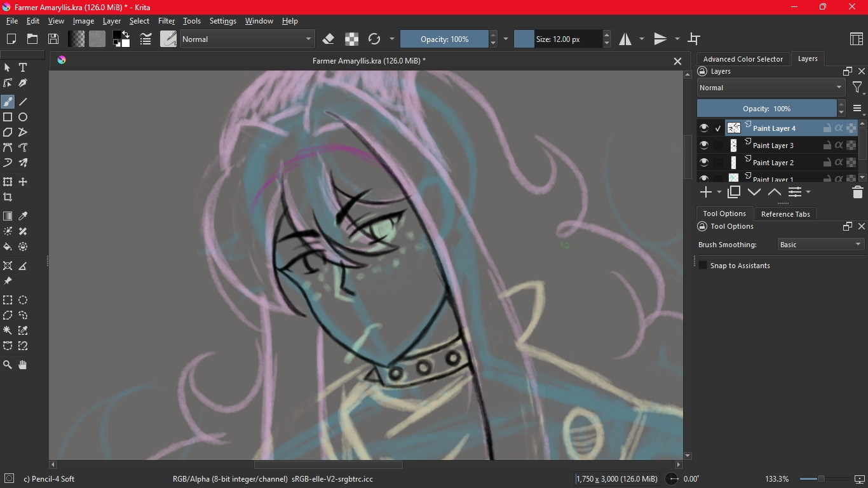Select the Transform tool
868x488 pixels.
[8, 182]
